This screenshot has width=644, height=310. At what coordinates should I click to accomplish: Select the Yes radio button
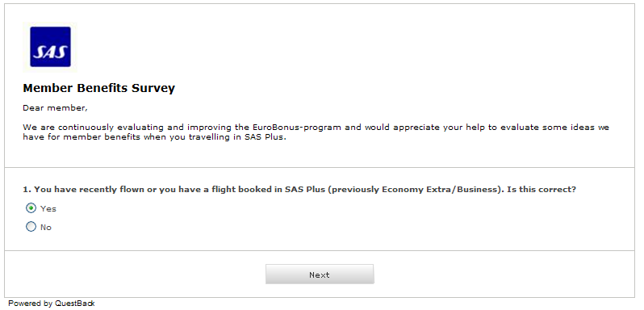pos(31,208)
